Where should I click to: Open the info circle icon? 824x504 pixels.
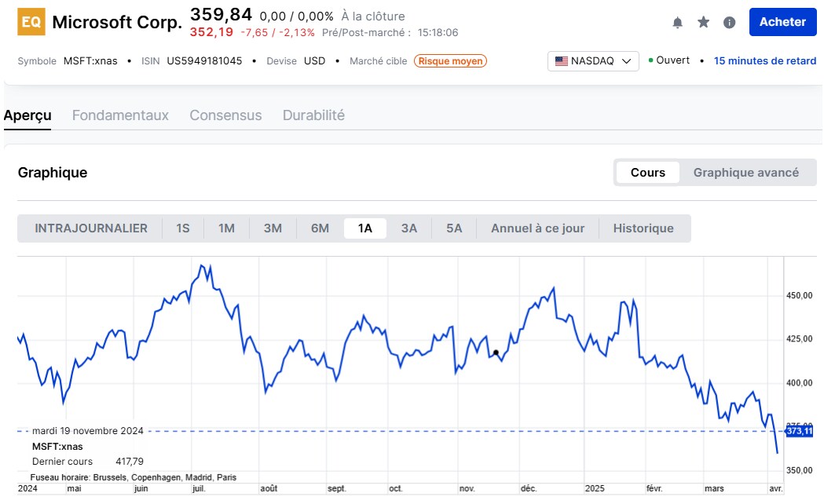pyautogui.click(x=729, y=22)
